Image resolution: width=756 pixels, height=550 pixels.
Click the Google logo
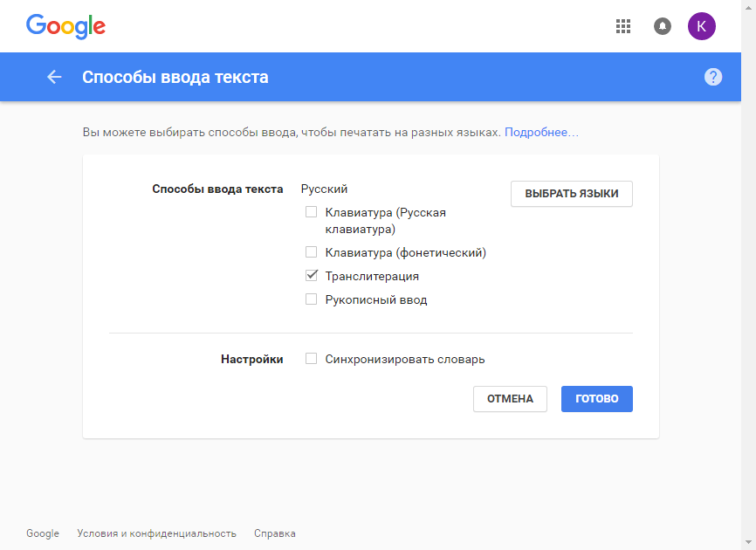click(x=65, y=26)
